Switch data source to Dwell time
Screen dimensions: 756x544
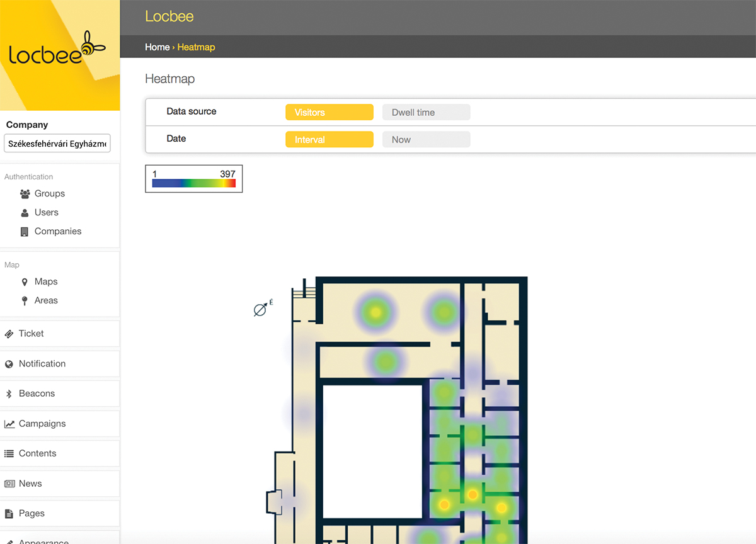[x=426, y=113]
